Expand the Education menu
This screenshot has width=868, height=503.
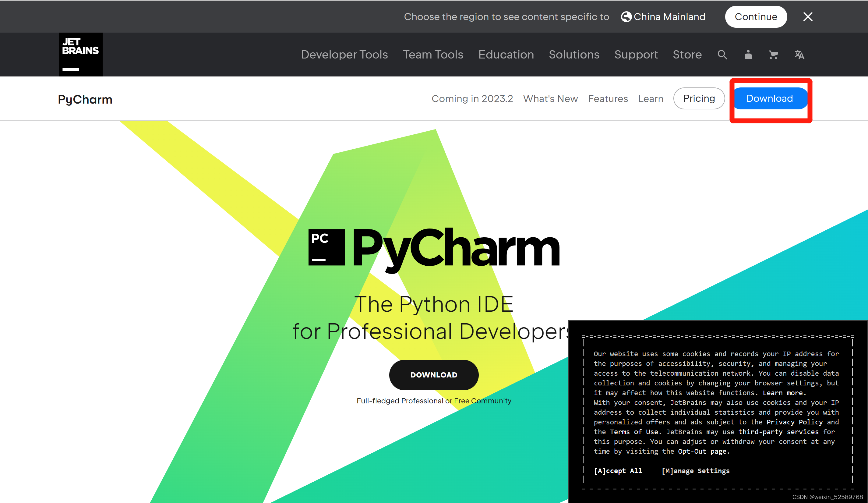point(506,55)
